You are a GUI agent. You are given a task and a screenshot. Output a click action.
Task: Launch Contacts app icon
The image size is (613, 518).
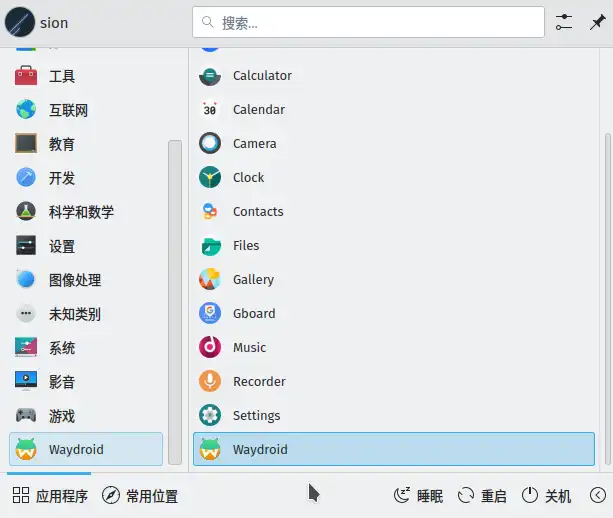pos(210,212)
